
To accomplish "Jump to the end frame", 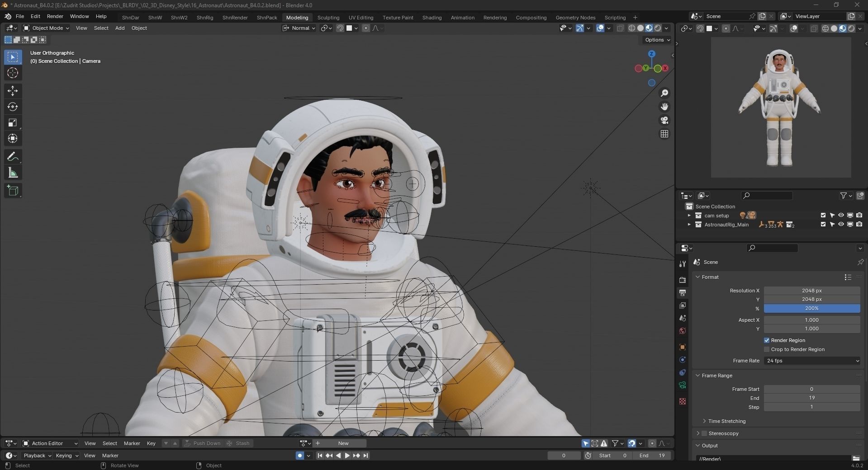I will point(365,456).
